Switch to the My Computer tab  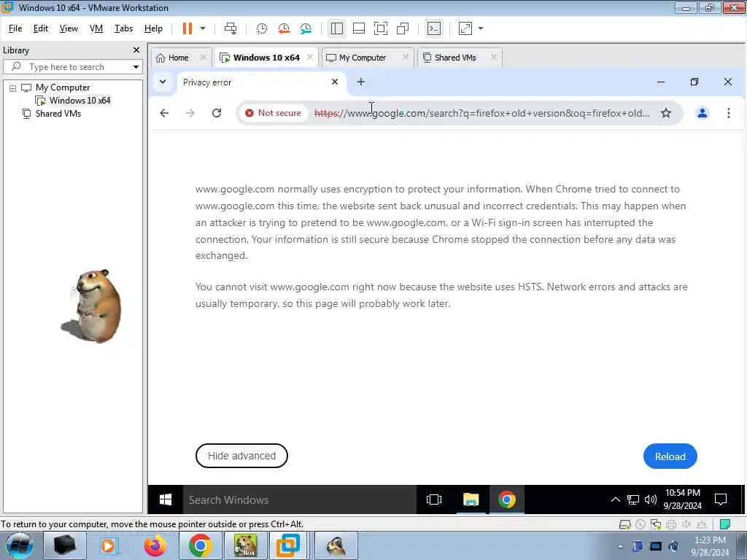tap(363, 58)
